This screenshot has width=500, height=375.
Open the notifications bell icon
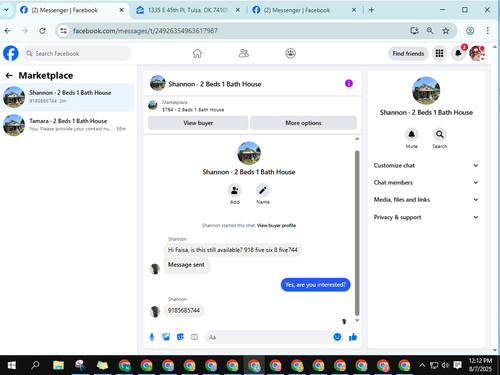pyautogui.click(x=458, y=53)
